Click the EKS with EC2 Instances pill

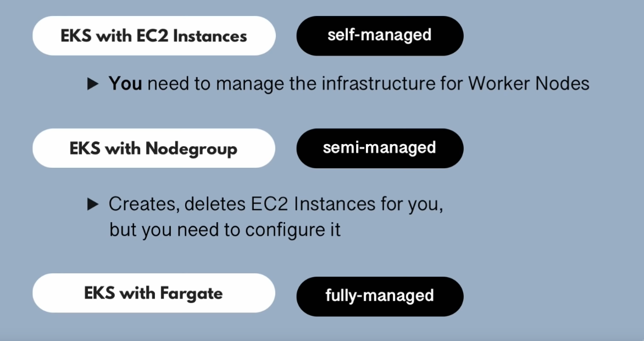pos(154,36)
